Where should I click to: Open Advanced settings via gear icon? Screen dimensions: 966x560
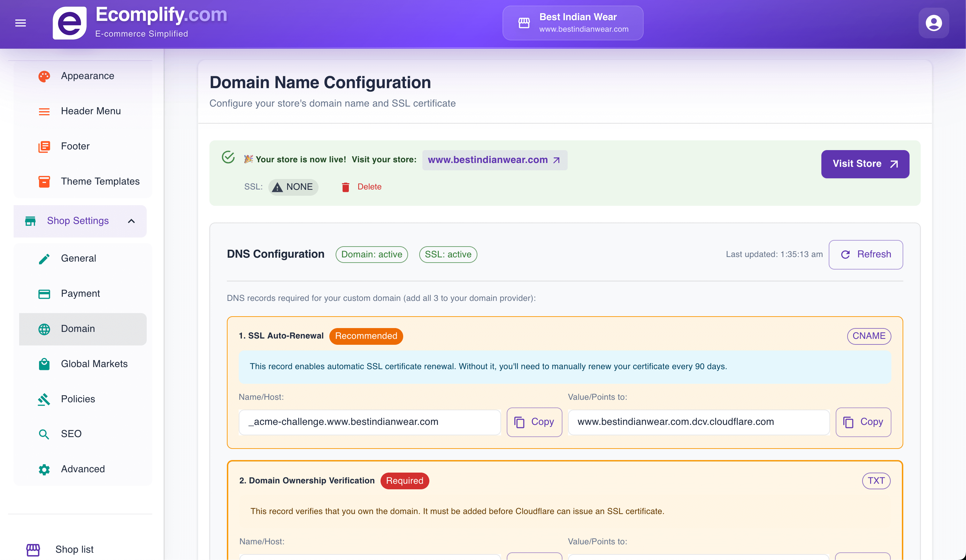coord(44,469)
